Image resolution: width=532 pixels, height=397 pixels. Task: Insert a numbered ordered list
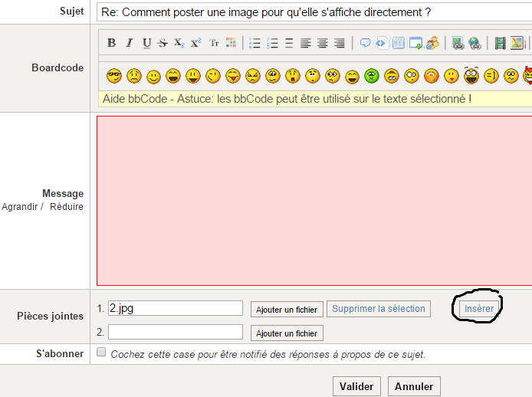coord(272,43)
